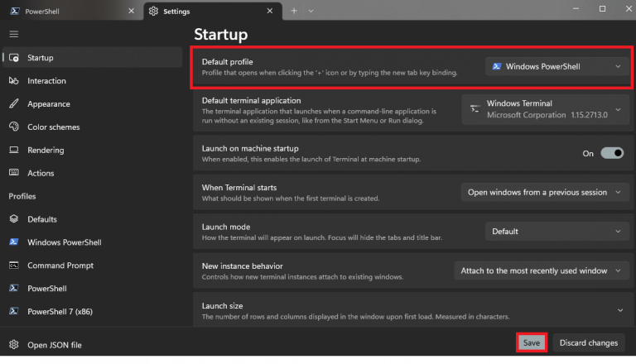
Task: Click the Startup page heading
Action: (x=221, y=35)
